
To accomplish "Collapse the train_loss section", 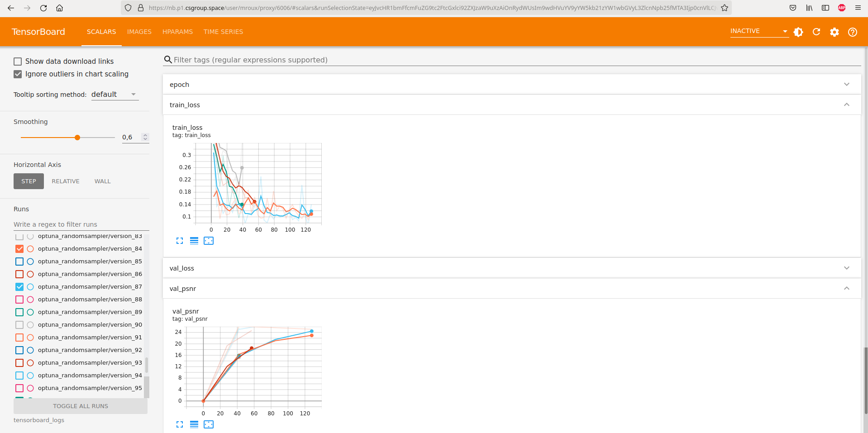I will (511, 105).
